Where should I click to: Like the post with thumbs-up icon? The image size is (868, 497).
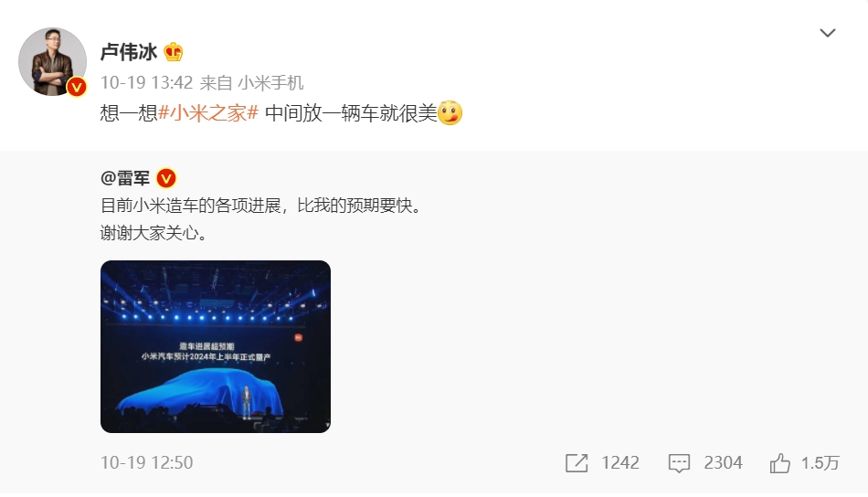point(779,462)
